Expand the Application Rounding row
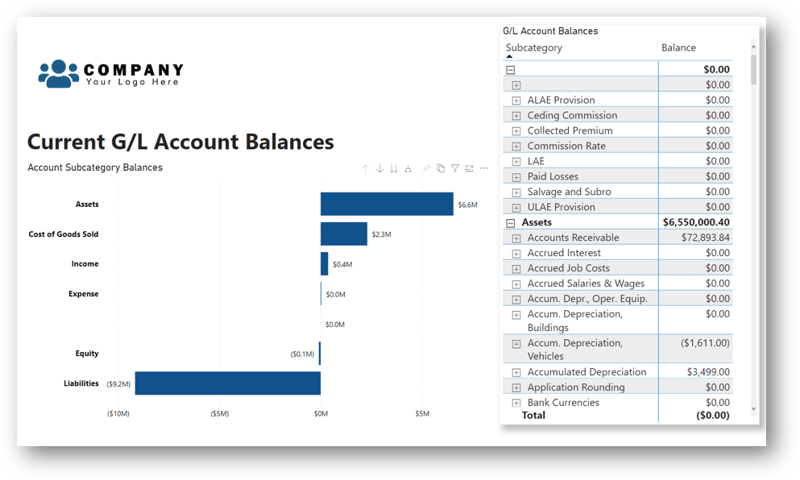This screenshot has width=800, height=480. coord(516,388)
